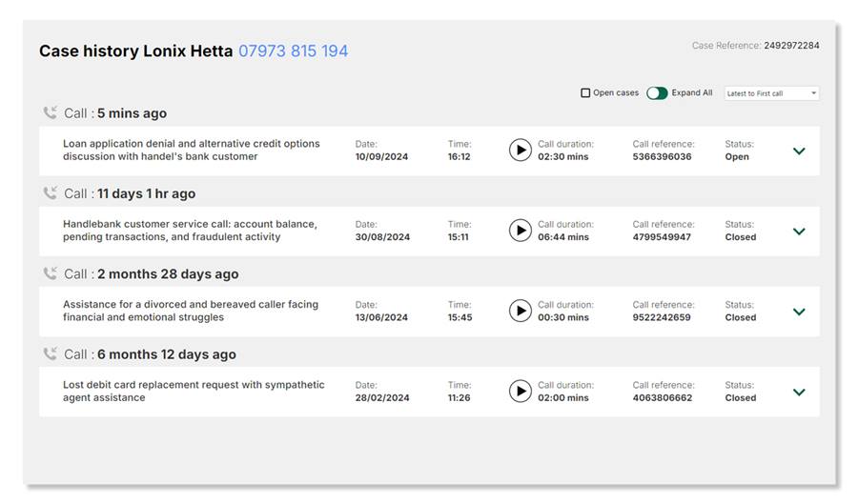Screen dimensions: 858x504
Task: Expand the divorced and bereaved caller row
Action: (x=799, y=312)
